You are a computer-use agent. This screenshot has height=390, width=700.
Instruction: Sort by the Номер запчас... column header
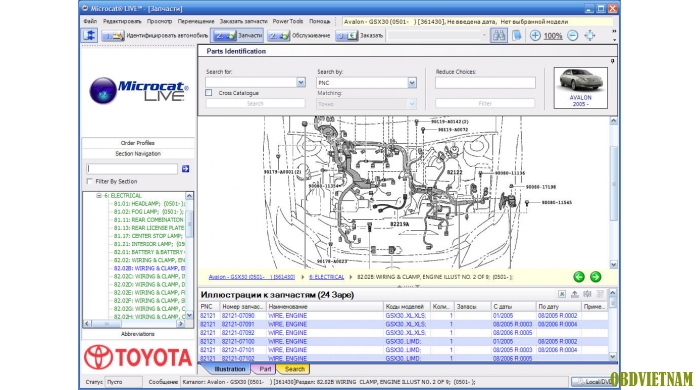pos(242,307)
